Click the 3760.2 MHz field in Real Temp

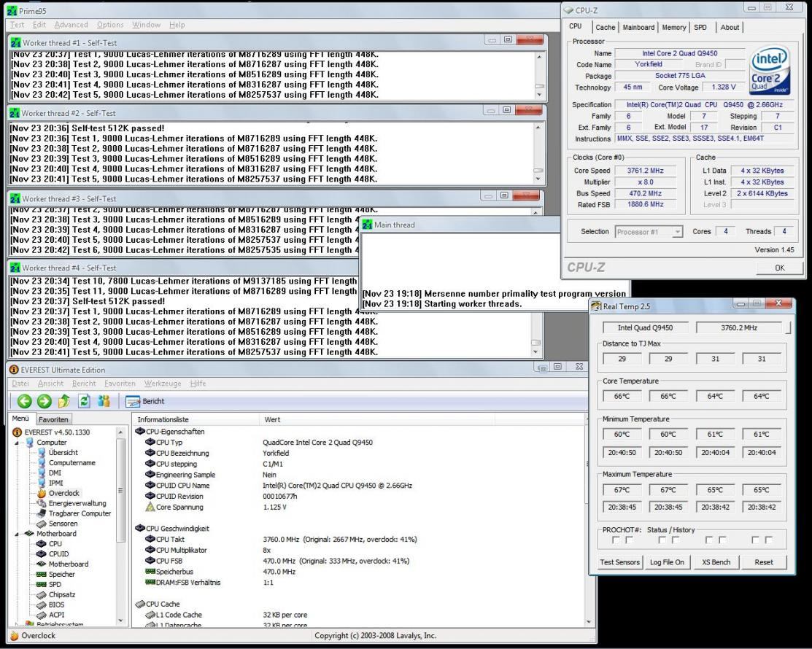(x=739, y=327)
